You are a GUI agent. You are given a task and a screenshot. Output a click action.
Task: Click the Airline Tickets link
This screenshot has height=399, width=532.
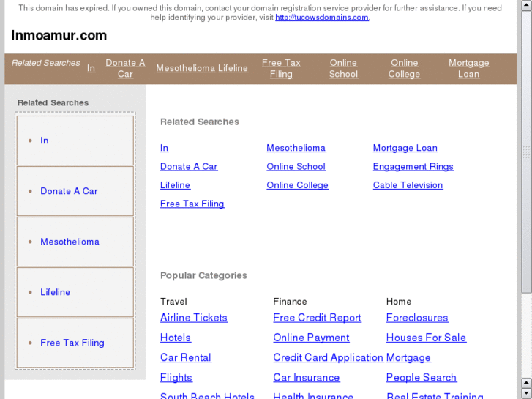coord(194,318)
